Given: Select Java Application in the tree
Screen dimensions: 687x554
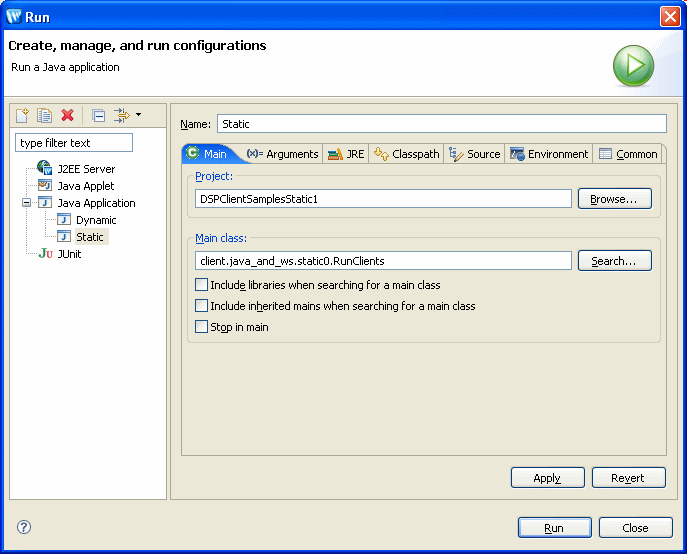Looking at the screenshot, I should click(x=96, y=203).
